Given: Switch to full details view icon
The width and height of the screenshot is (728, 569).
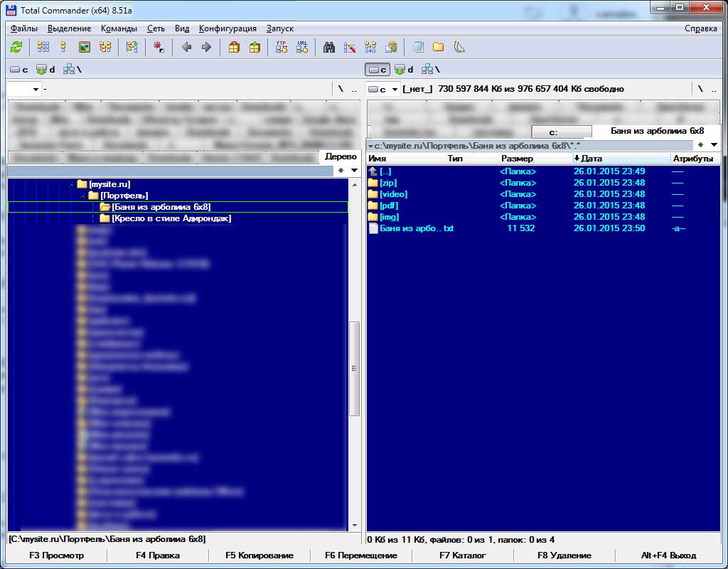Looking at the screenshot, I should pos(63,47).
